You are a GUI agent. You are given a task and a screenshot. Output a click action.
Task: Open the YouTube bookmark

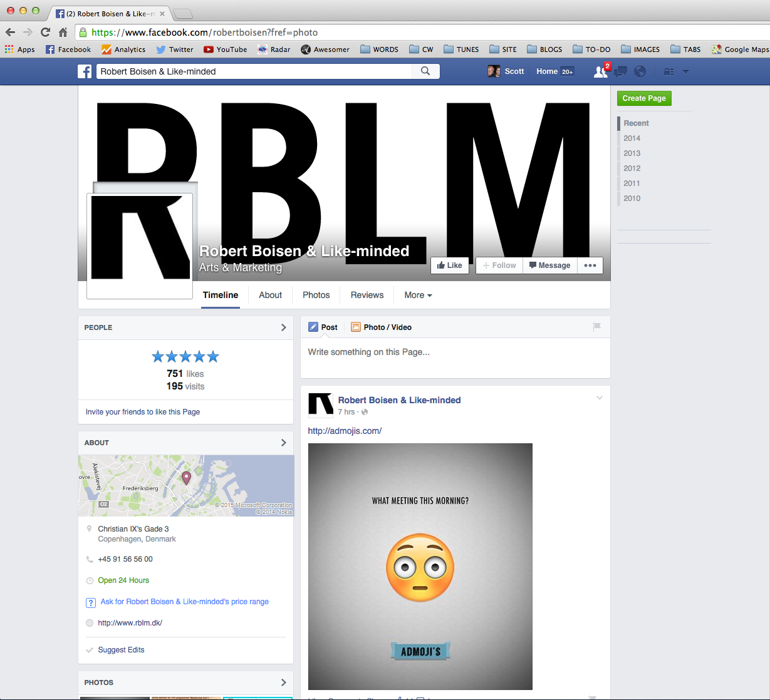(x=226, y=49)
